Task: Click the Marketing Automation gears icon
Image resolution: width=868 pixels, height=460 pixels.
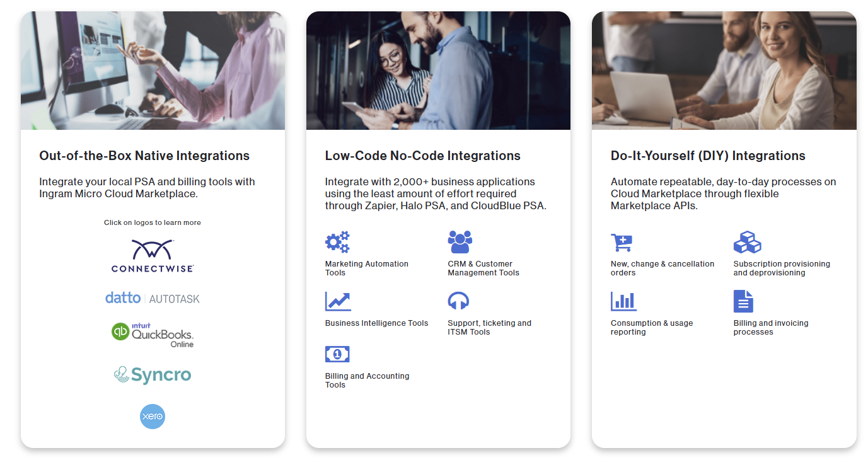Action: (337, 242)
